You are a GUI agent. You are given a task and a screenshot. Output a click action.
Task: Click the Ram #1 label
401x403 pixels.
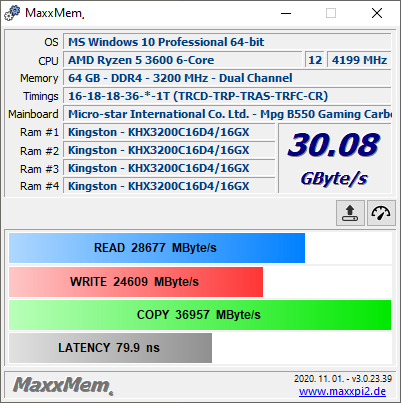pos(39,132)
